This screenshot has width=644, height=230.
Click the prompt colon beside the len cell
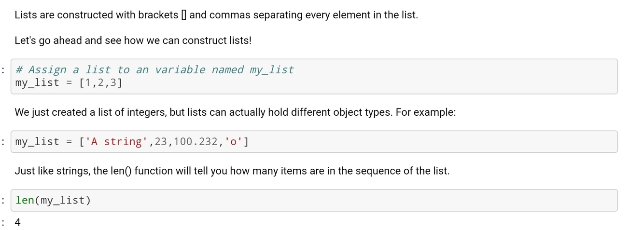coord(3,200)
